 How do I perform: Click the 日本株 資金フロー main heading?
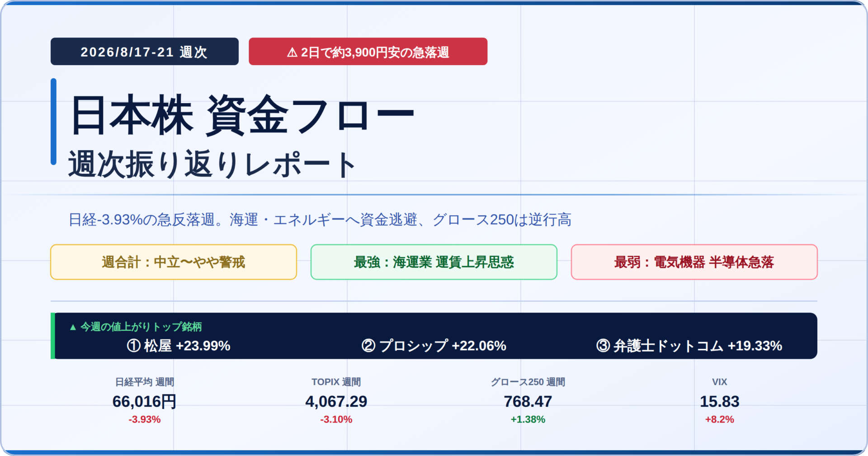(x=242, y=115)
